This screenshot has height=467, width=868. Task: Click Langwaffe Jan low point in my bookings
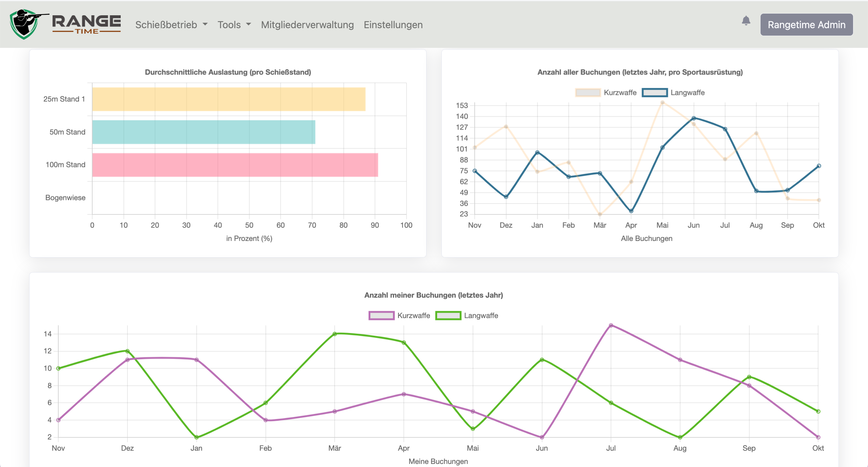pos(197,437)
